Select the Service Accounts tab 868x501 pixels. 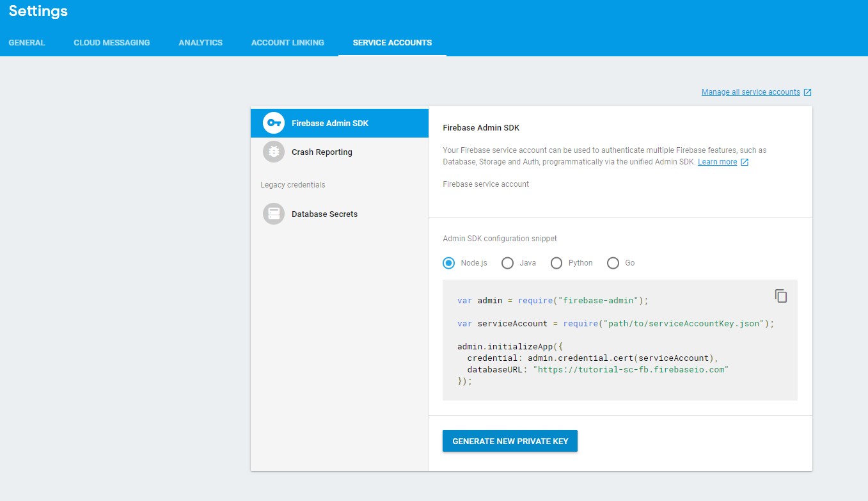392,43
